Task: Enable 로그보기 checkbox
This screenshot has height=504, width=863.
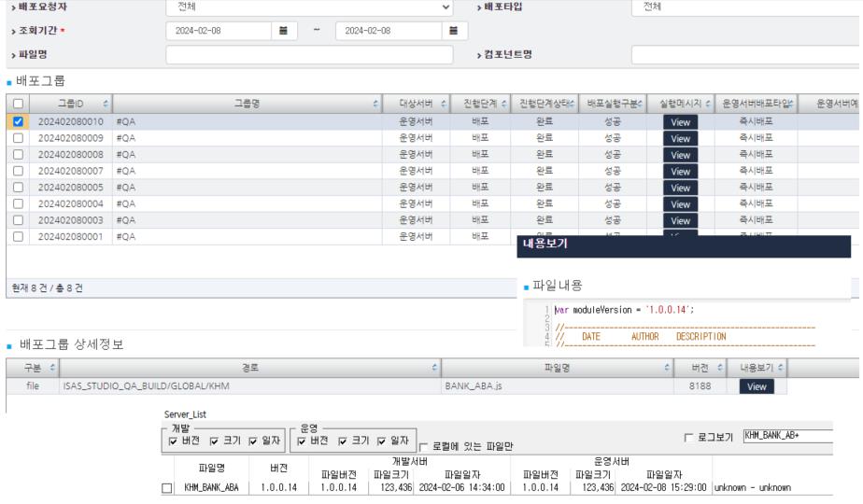Action: pos(688,438)
